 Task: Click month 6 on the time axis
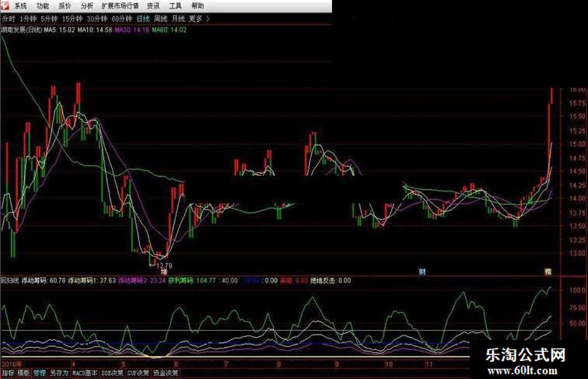[x=176, y=364]
